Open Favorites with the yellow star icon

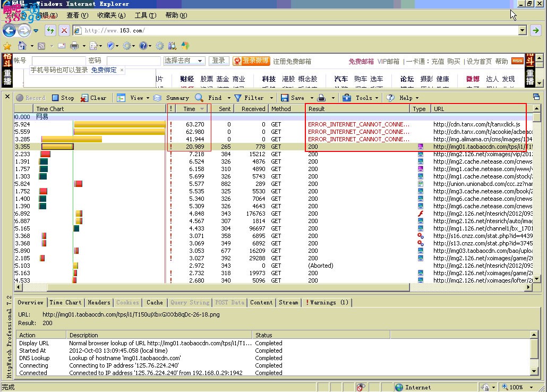(x=7, y=46)
